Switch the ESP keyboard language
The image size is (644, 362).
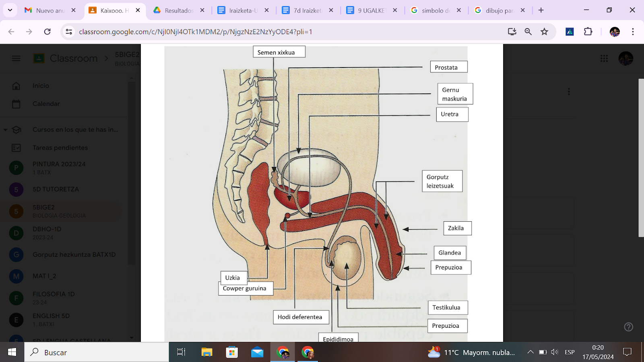570,352
